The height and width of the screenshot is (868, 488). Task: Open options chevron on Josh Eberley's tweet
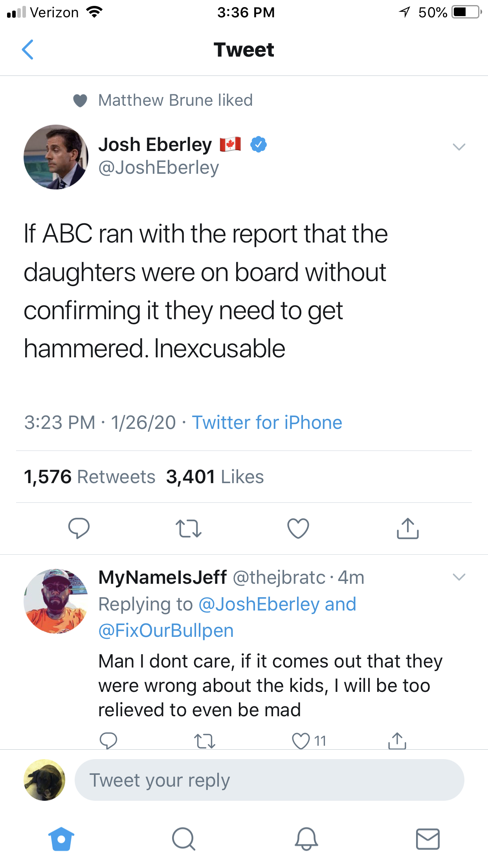pos(459,147)
